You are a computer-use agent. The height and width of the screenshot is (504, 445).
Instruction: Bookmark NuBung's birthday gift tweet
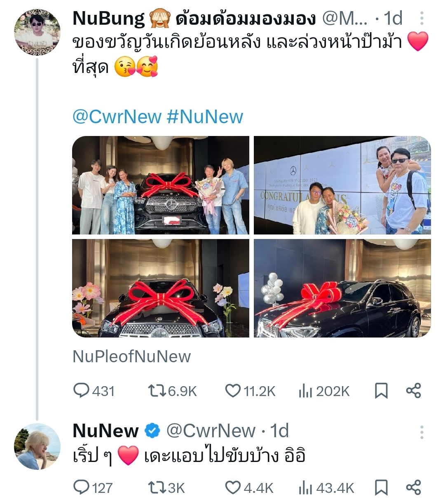pos(381,391)
